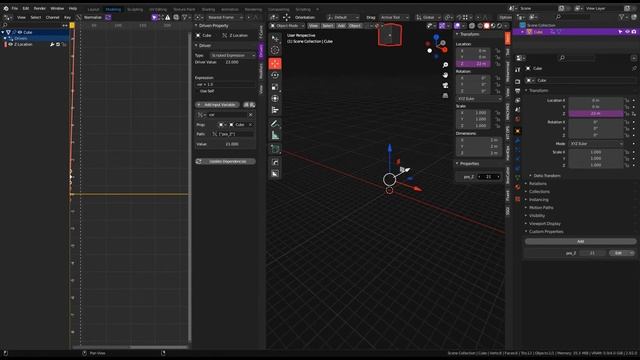
Task: Click Update Dependencies refresh icon
Action: click(199, 162)
